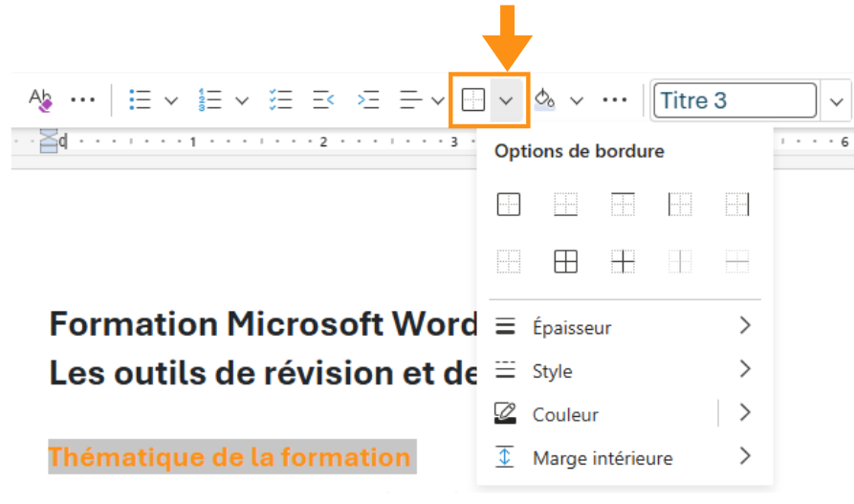This screenshot has height=504, width=854.
Task: Open the Marge intérieure submenu
Action: tap(624, 458)
